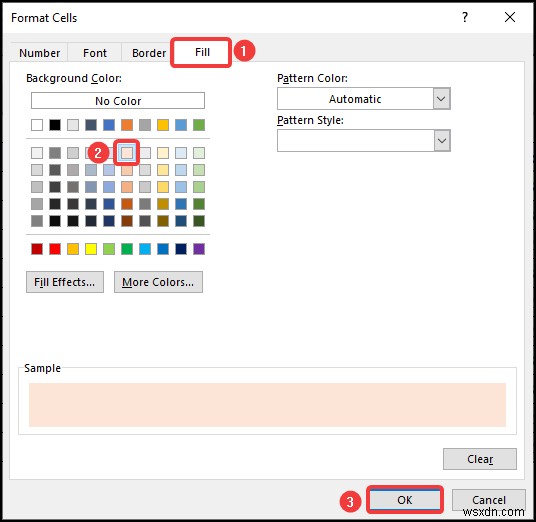Switch to the Font tab
This screenshot has width=536, height=522.
[x=95, y=53]
